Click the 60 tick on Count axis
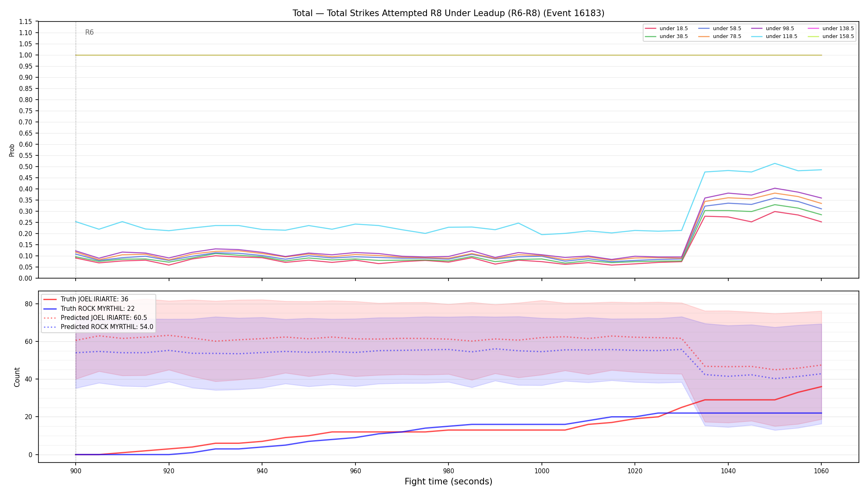The width and height of the screenshot is (868, 496). tap(29, 341)
